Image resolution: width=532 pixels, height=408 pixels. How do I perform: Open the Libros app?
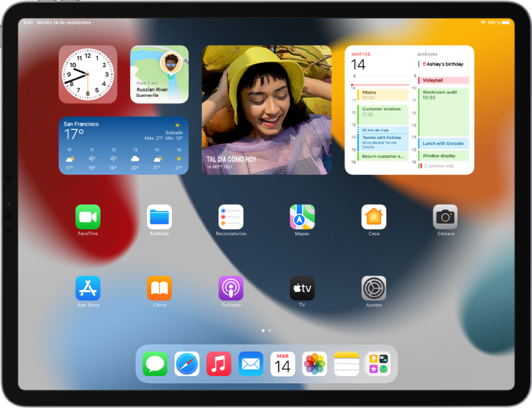click(x=159, y=289)
